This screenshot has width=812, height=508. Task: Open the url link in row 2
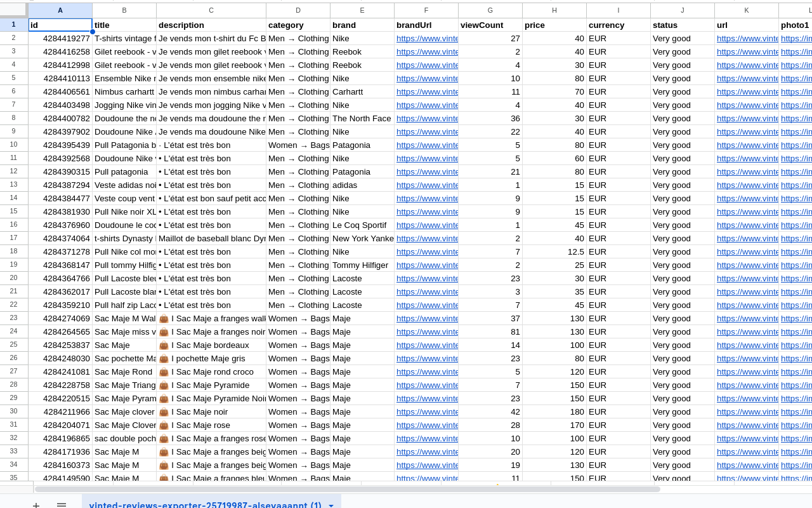pyautogui.click(x=747, y=39)
